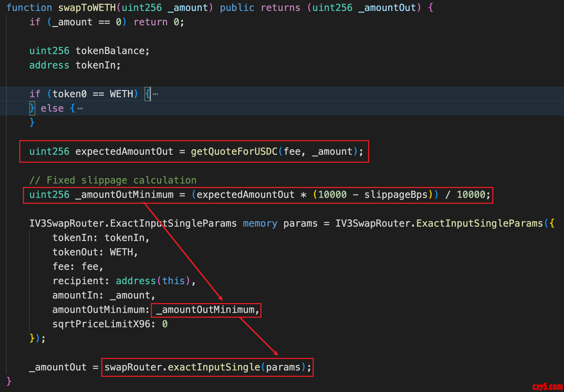Click the amountIn field name

coord(75,295)
